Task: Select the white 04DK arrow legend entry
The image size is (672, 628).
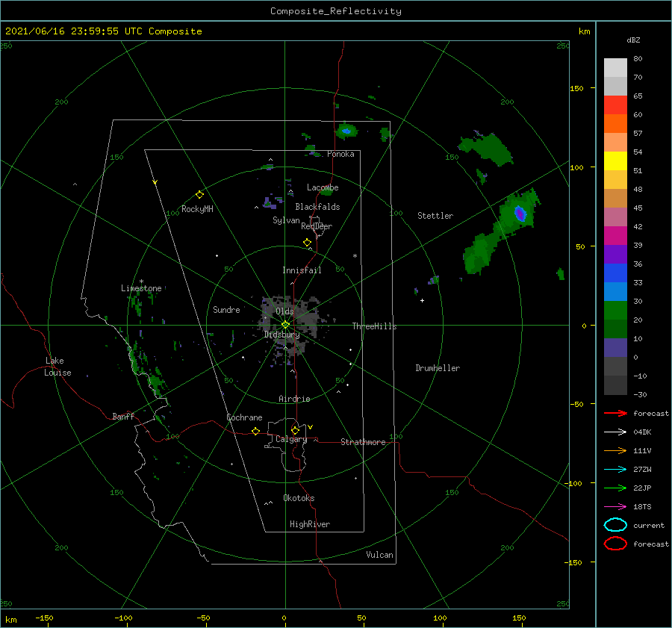Action: coord(615,432)
